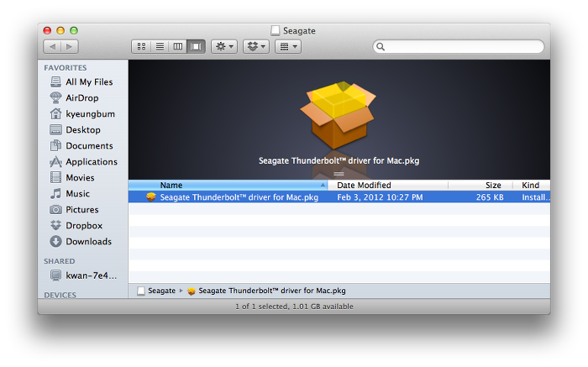Sort by Size column header

480,186
